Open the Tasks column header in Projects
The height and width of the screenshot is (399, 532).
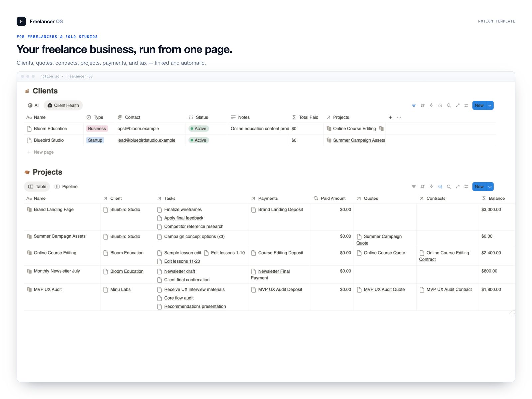(x=166, y=199)
